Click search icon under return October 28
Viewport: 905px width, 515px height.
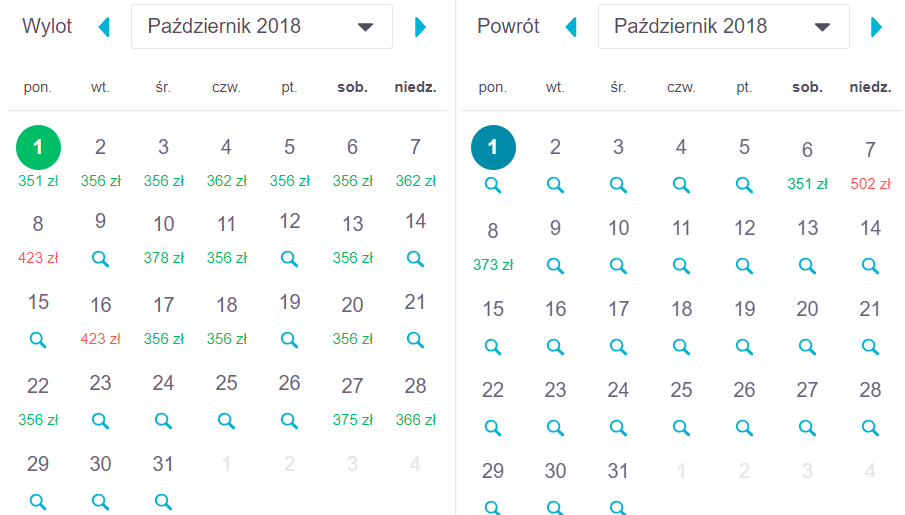(x=870, y=428)
